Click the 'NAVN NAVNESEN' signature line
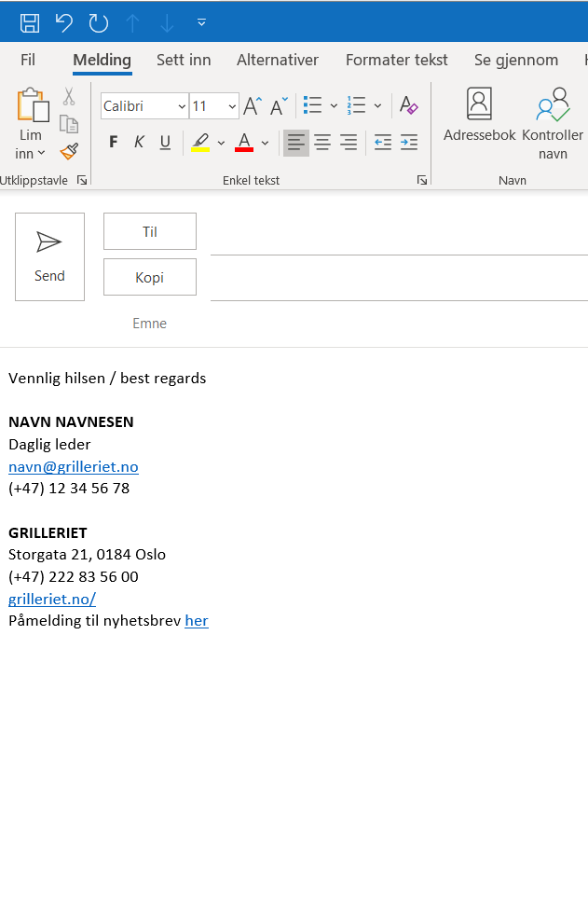Viewport: 588px width, 897px height. [x=71, y=422]
